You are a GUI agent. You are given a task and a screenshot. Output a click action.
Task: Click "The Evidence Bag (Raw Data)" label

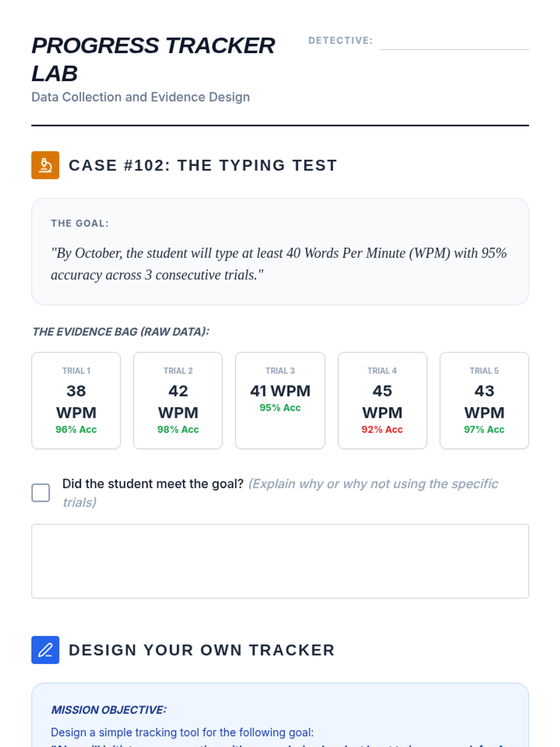point(121,331)
